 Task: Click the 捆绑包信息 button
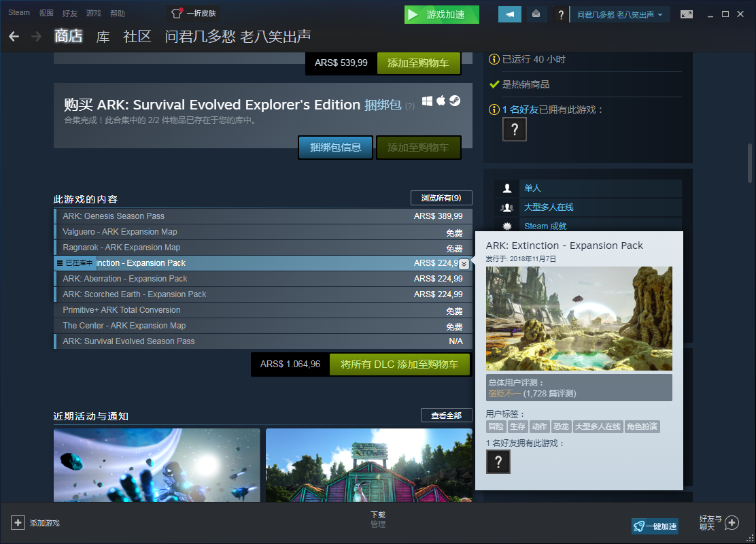[x=336, y=147]
